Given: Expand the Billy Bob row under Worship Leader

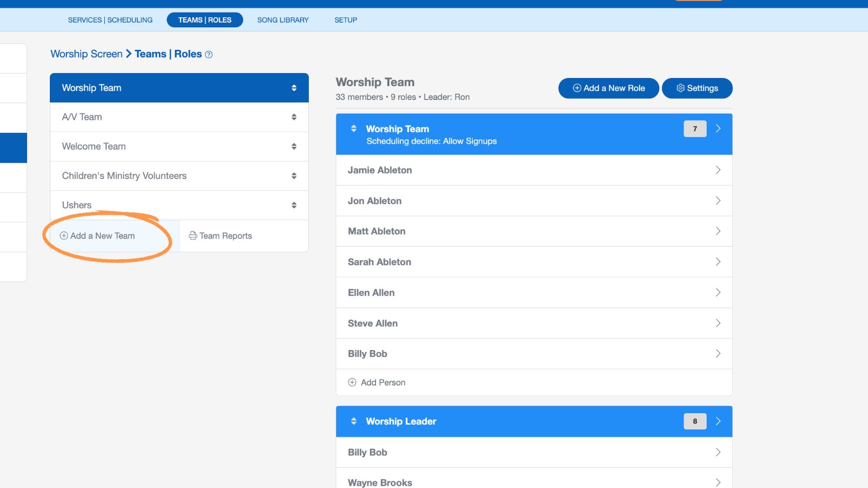Looking at the screenshot, I should [718, 452].
